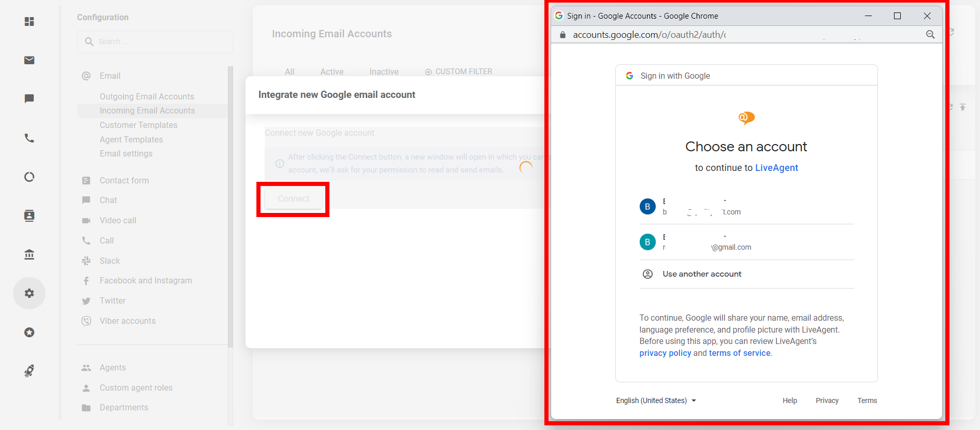Screen dimensions: 980x430
Task: Open the Calls phone icon in left sidebar
Action: (30, 138)
